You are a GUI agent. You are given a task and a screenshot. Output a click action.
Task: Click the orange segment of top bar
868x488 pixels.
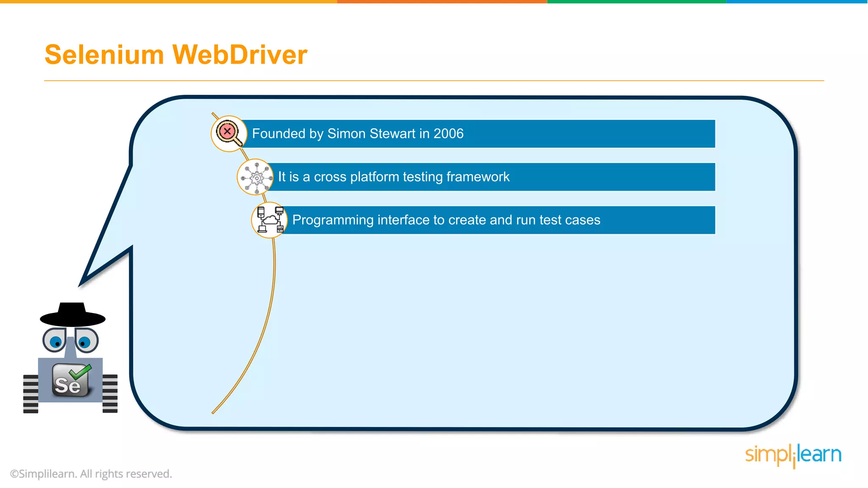pyautogui.click(x=442, y=2)
